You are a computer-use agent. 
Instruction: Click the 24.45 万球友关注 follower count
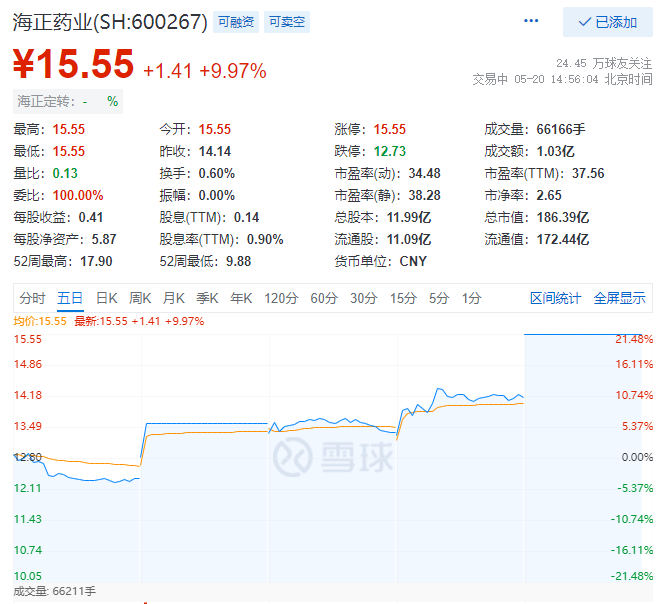click(604, 63)
